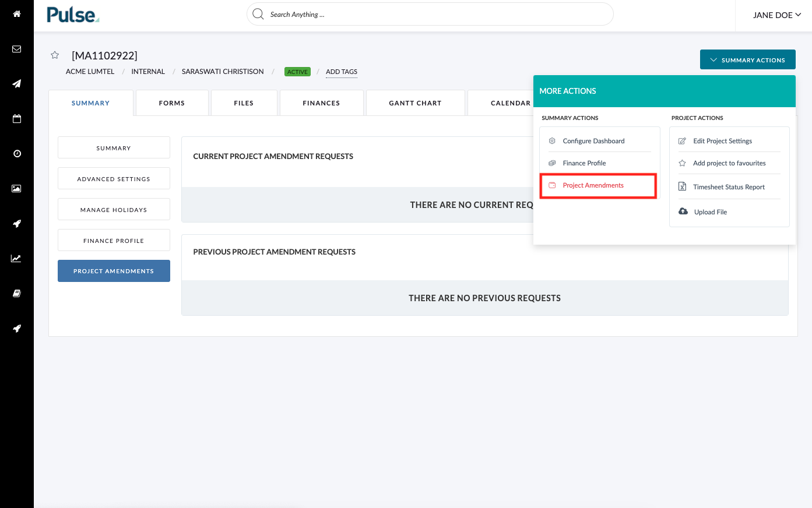Click Add Tags under the project title
This screenshot has width=812, height=508.
click(x=342, y=72)
